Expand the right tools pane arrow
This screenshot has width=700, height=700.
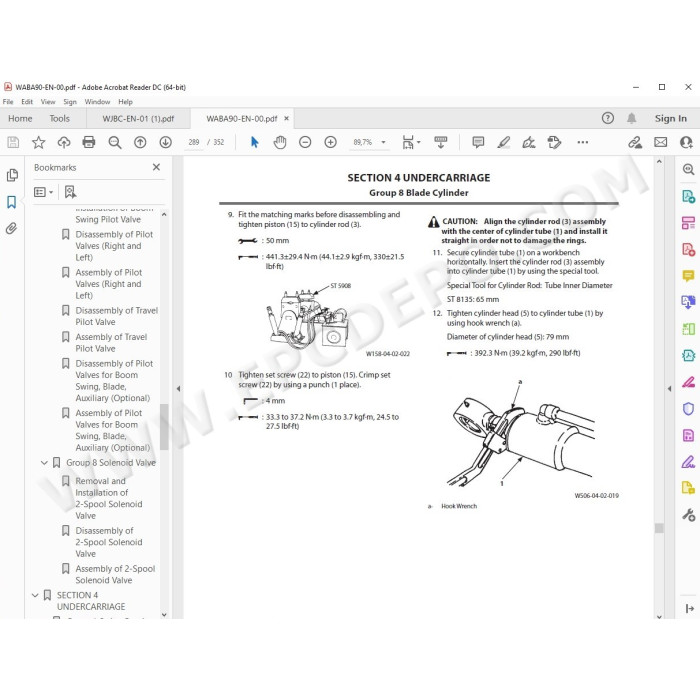669,389
